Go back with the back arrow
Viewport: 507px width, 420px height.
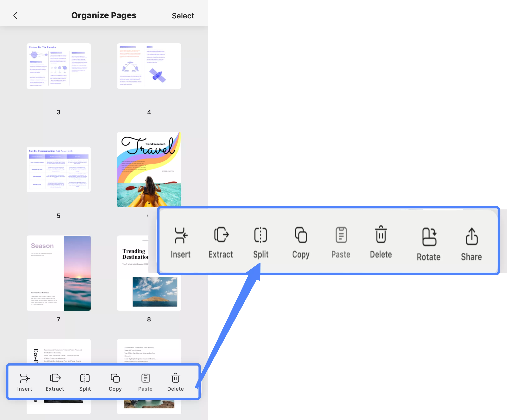(x=15, y=15)
